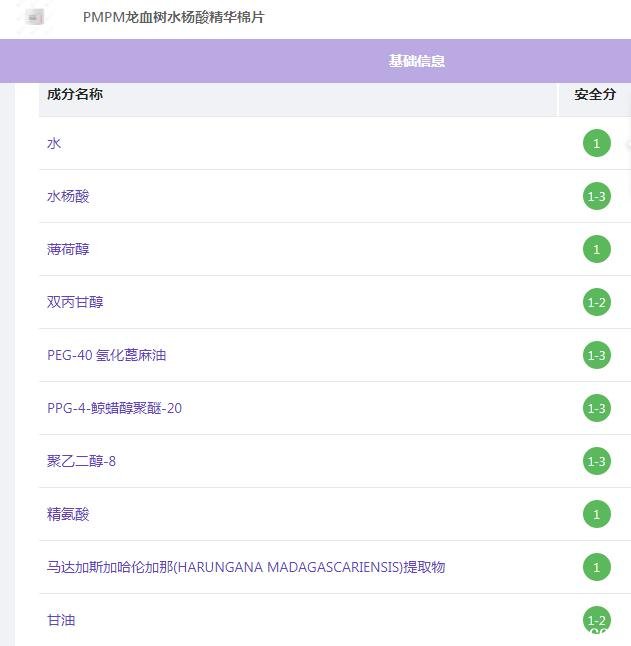Screen dimensions: 631x646
Task: View the 双丙甘醇 ingredient page
Action: click(x=75, y=302)
